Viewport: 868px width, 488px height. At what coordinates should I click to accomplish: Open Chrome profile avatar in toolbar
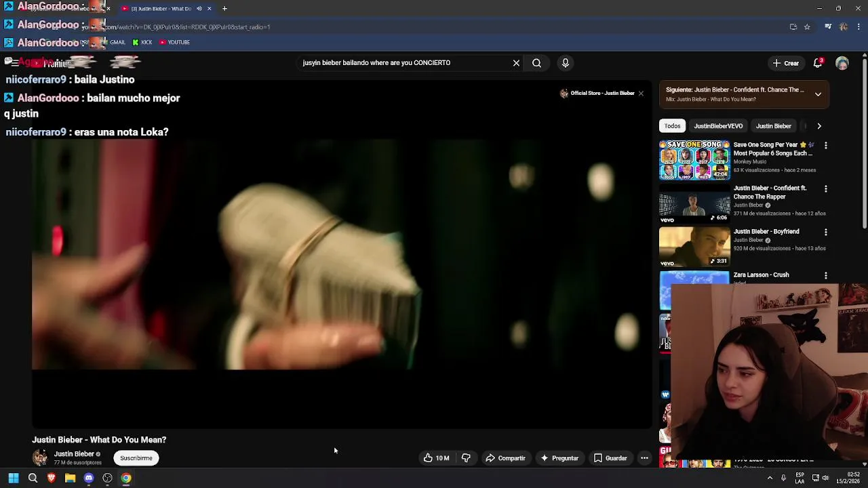click(844, 27)
